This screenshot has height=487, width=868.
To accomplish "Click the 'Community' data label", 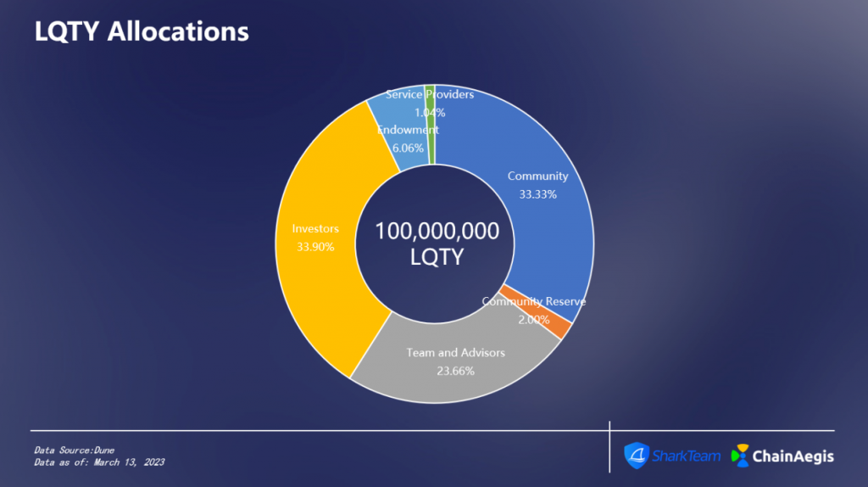I will pos(537,176).
